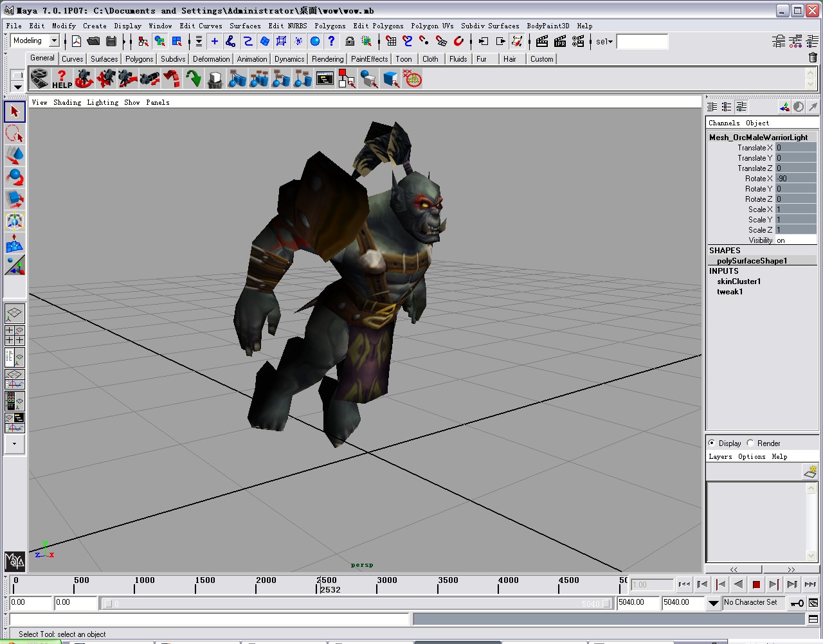Open the Modeling menu set dropdown

click(x=54, y=41)
